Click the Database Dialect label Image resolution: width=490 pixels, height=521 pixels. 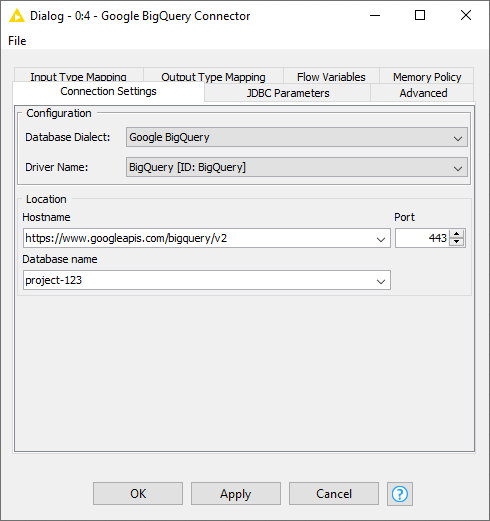click(68, 137)
